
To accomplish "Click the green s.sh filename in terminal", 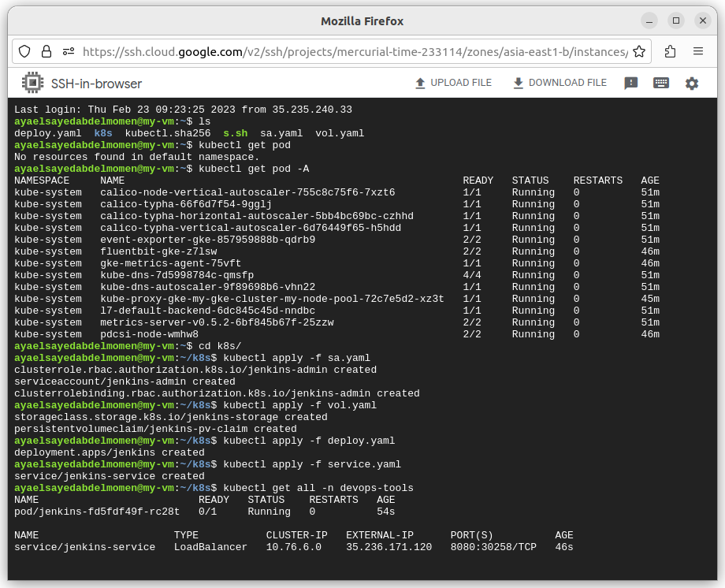I will (x=235, y=133).
